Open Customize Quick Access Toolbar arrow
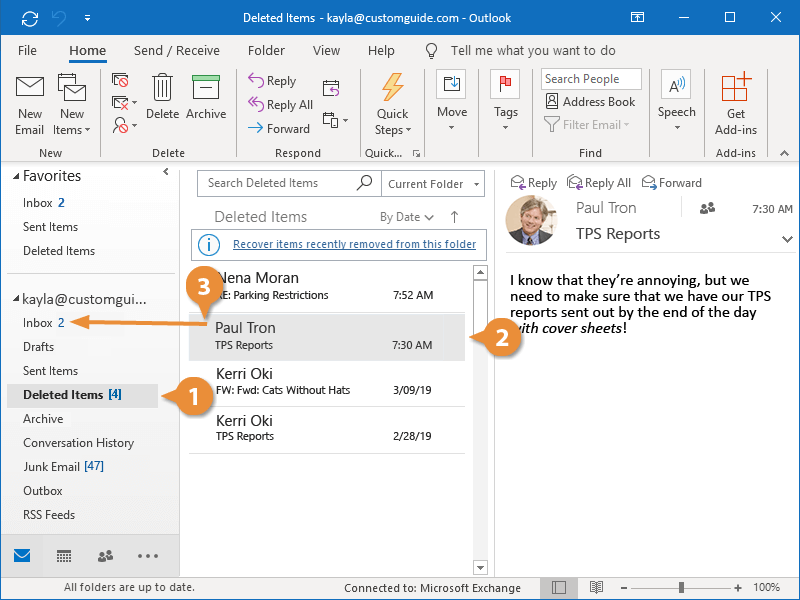800x600 pixels. coord(87,18)
